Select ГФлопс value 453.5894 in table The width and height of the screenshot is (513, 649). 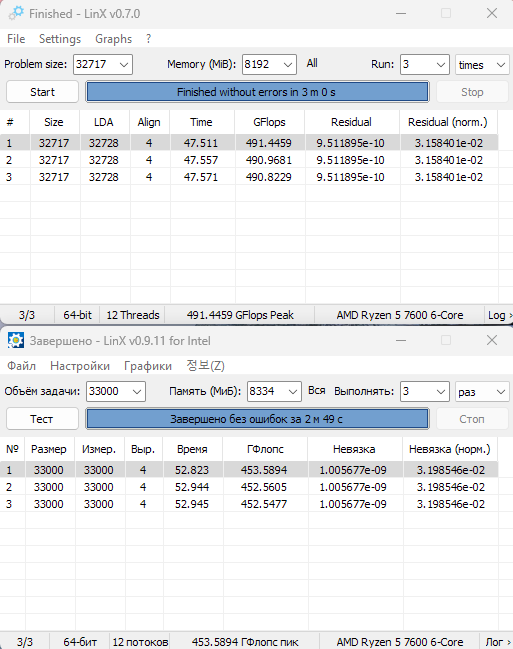pos(264,470)
